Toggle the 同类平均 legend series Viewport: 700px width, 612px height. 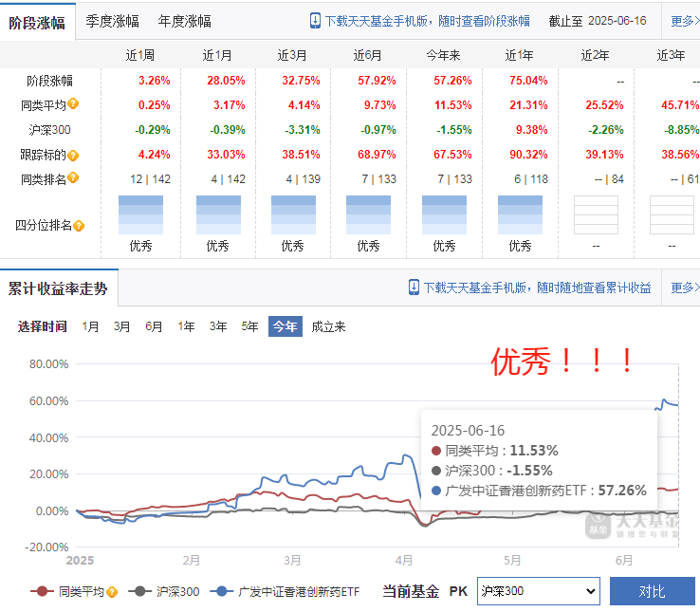point(67,592)
